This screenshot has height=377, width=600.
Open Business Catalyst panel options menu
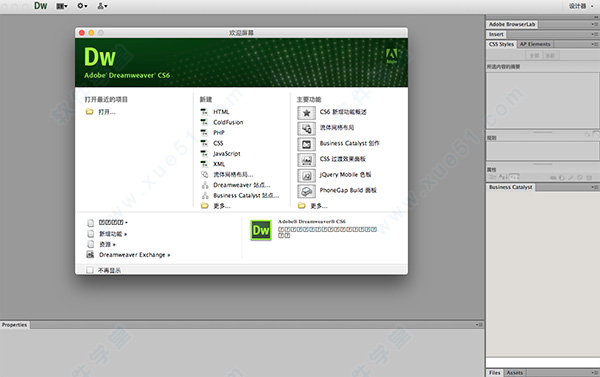tap(595, 187)
